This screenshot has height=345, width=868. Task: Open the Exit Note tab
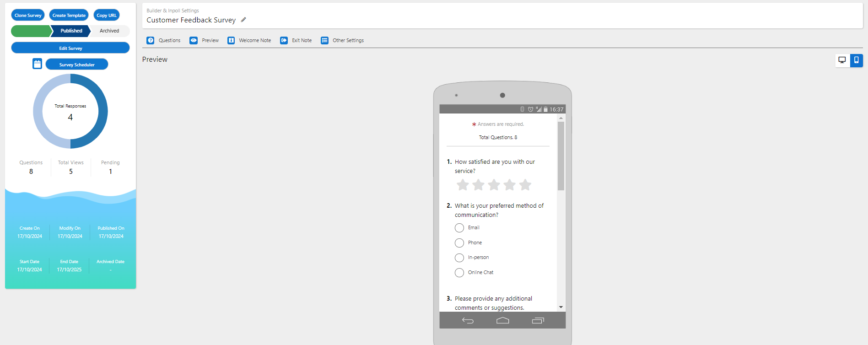click(x=296, y=40)
